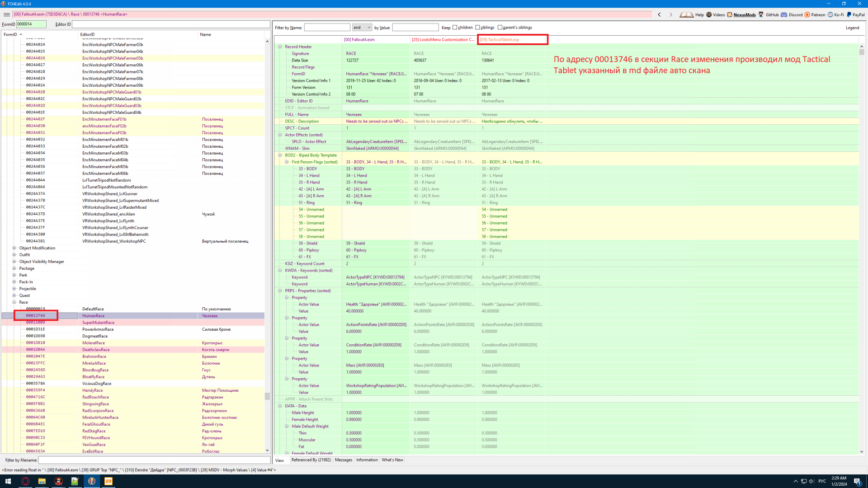868x488 pixels.
Task: Click the Patreon icon
Action: [x=807, y=14]
